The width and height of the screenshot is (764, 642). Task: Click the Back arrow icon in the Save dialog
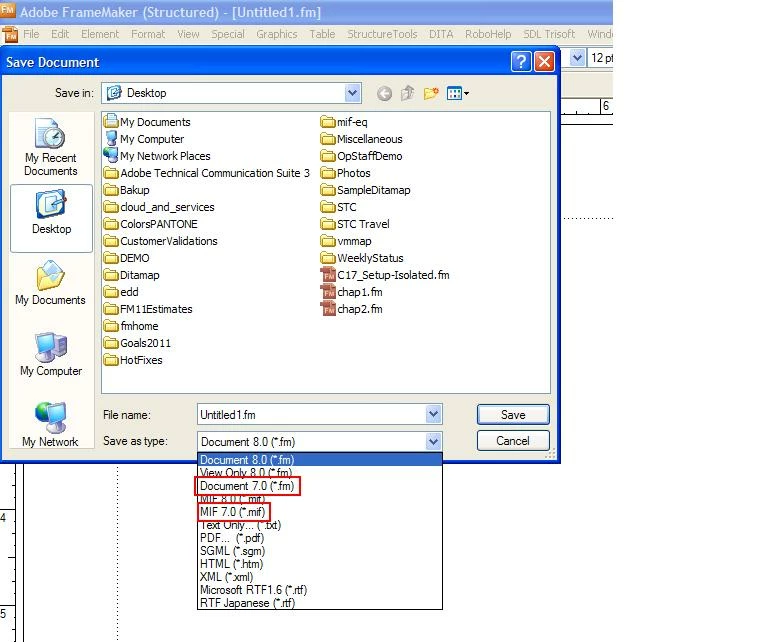384,93
